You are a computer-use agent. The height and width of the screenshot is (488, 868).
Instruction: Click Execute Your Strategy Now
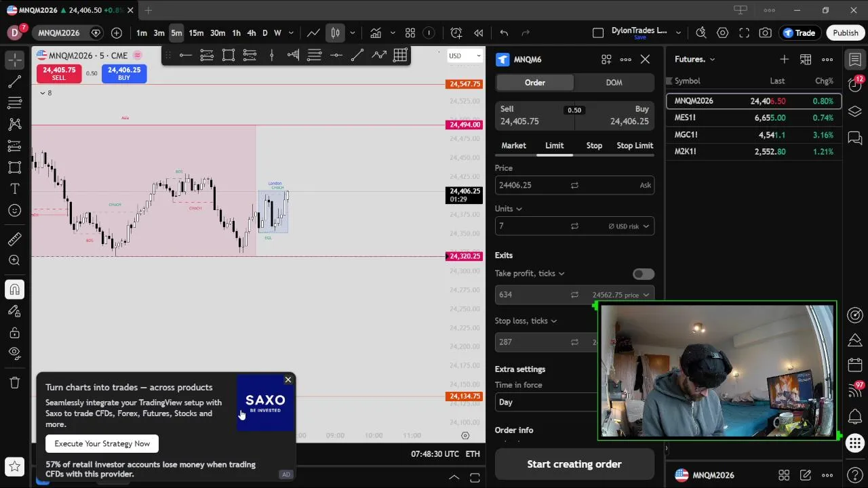[102, 444]
